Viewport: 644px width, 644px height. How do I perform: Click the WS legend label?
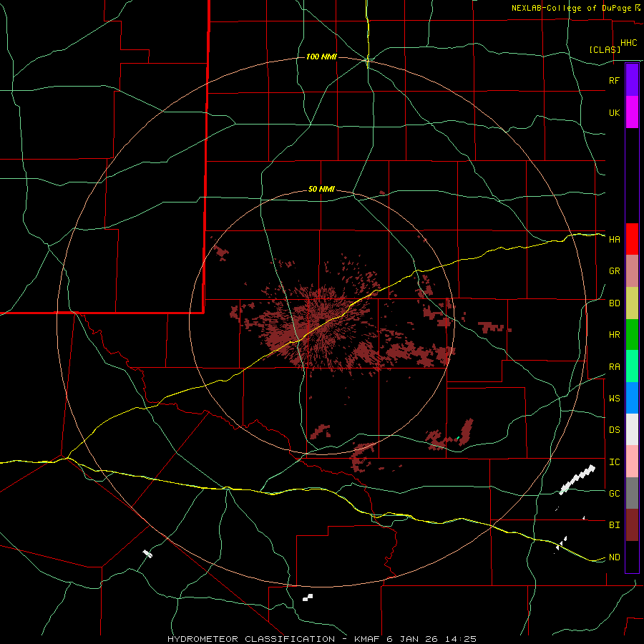(x=614, y=399)
